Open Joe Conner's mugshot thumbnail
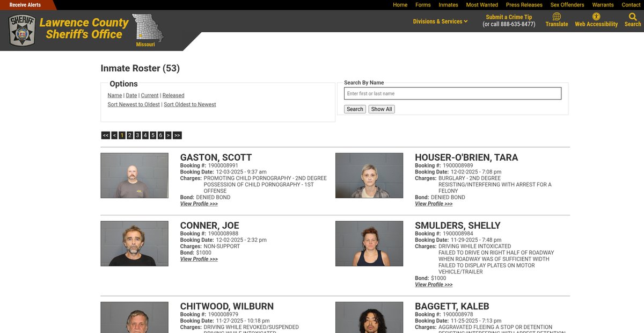The image size is (644, 333). point(134,243)
